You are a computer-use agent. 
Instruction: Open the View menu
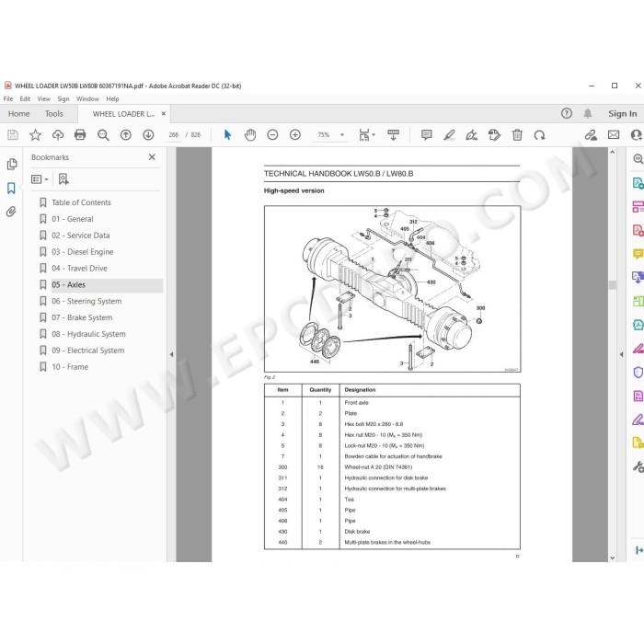click(43, 98)
